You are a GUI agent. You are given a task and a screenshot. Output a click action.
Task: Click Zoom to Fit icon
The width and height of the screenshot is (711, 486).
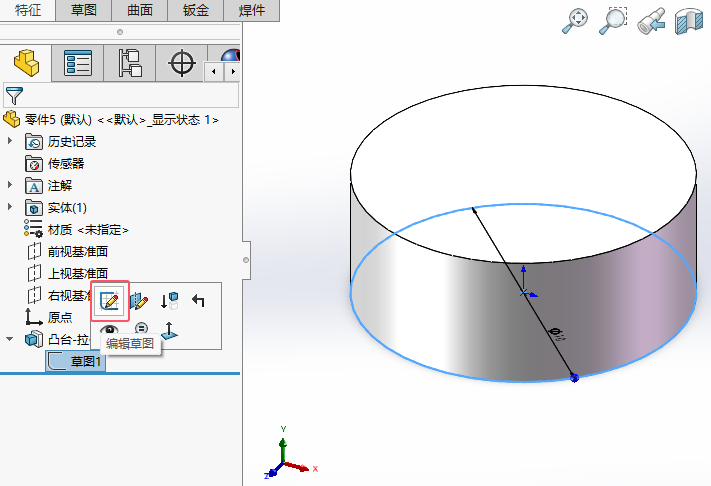click(x=575, y=21)
